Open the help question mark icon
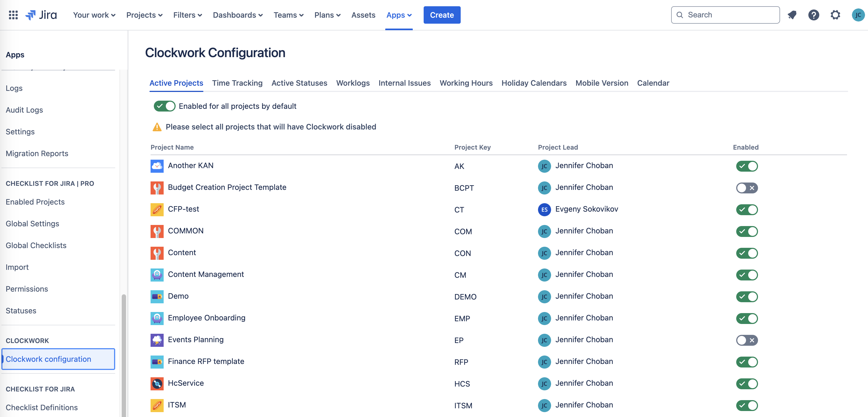This screenshot has width=868, height=417. [x=814, y=15]
